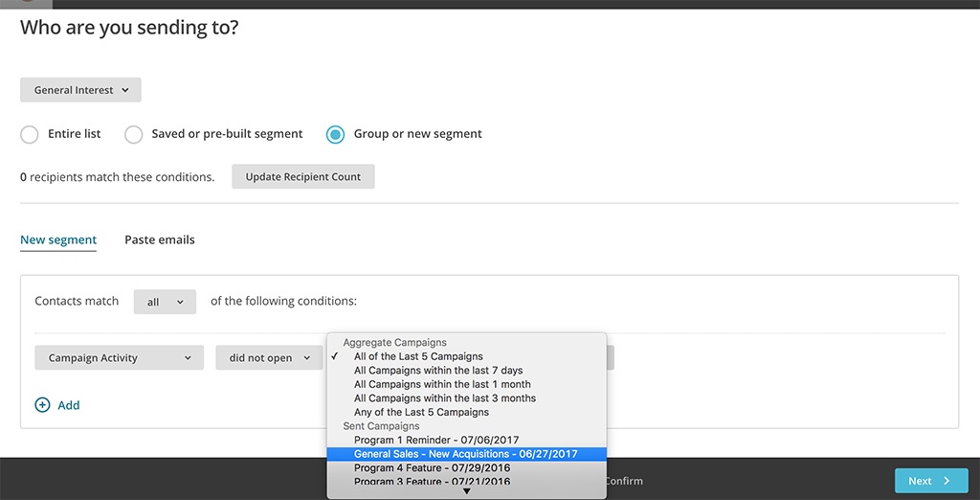Select Saved or pre-built segment option
The image size is (980, 500).
[134, 134]
